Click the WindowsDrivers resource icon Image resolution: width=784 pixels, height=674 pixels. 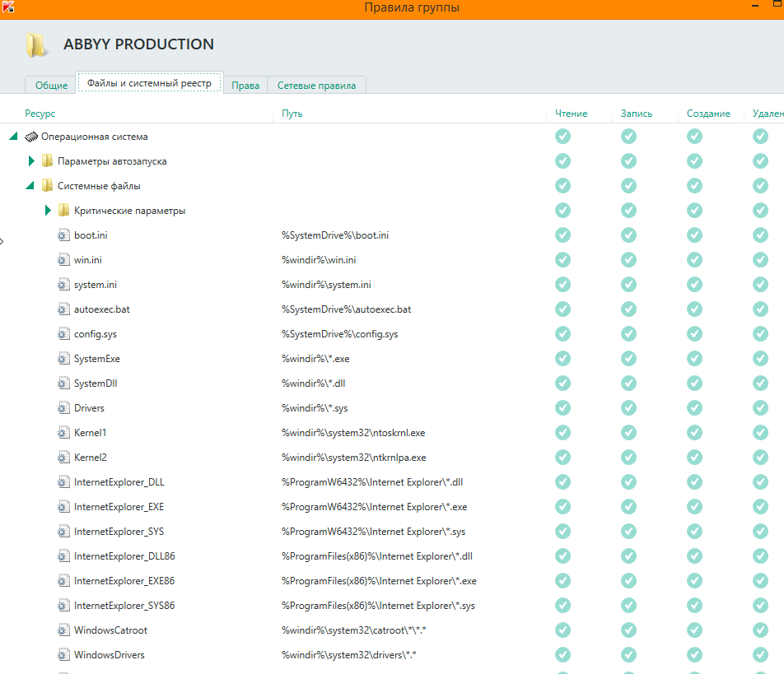pyautogui.click(x=63, y=655)
